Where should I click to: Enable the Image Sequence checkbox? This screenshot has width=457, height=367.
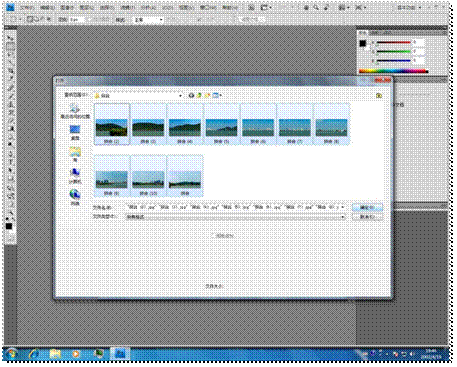click(x=213, y=236)
